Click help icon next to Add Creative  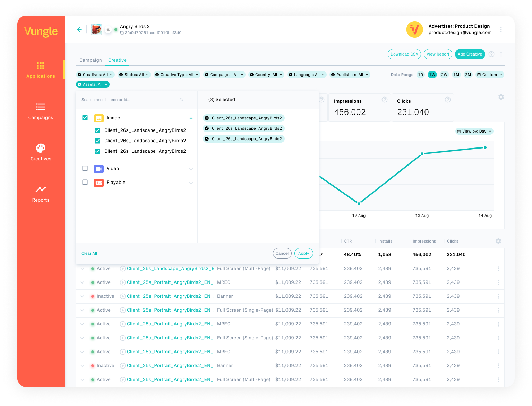(491, 54)
